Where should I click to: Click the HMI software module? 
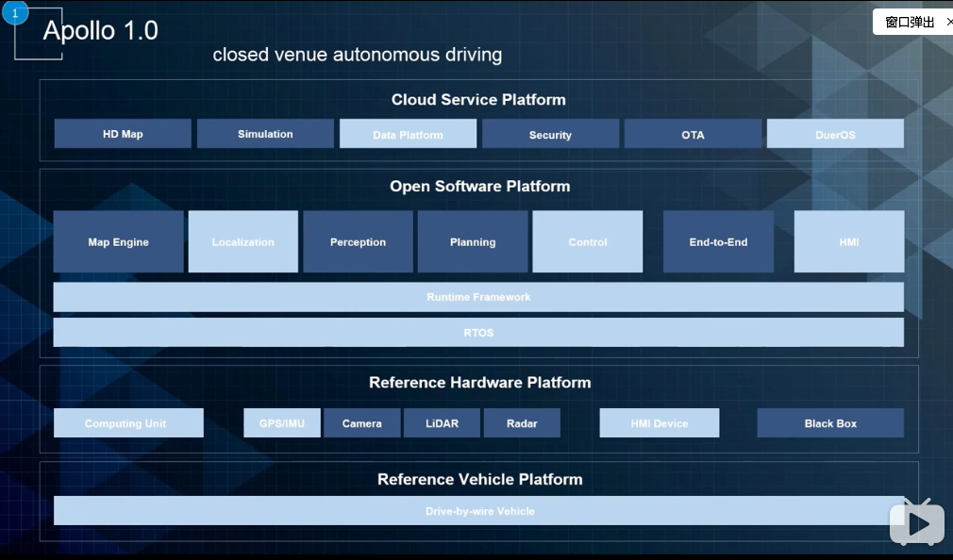click(849, 241)
